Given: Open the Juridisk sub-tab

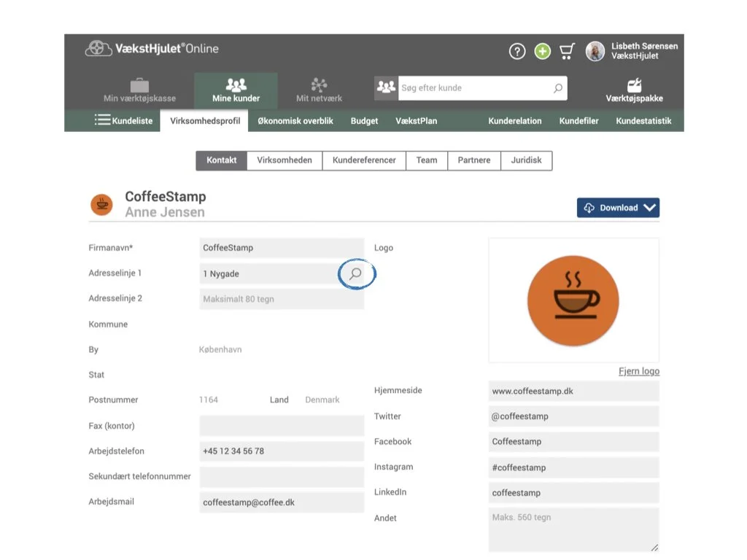Looking at the screenshot, I should [527, 160].
